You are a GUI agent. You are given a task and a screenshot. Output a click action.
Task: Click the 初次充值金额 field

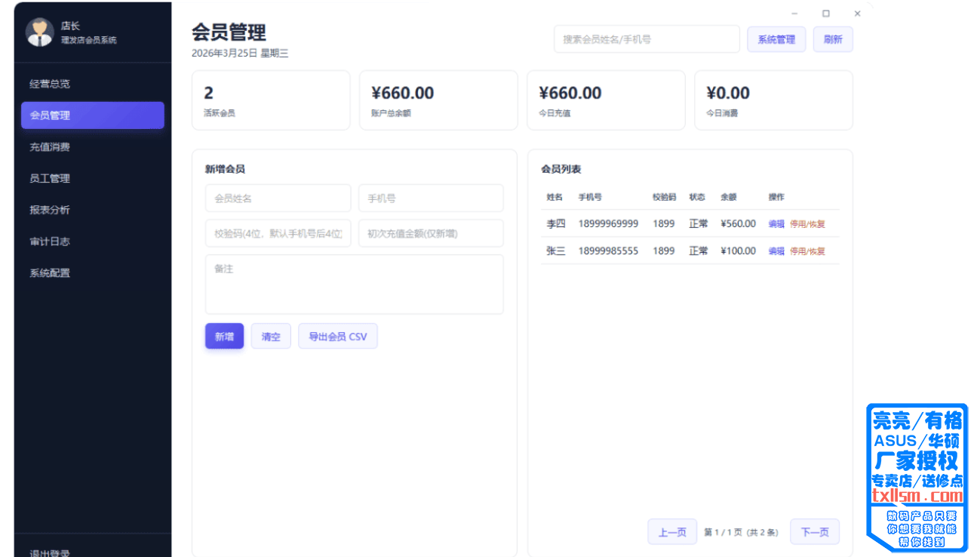pyautogui.click(x=430, y=234)
